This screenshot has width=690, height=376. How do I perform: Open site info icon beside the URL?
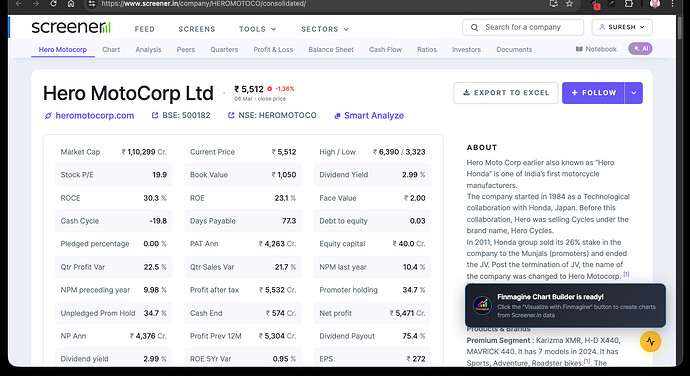pyautogui.click(x=92, y=4)
